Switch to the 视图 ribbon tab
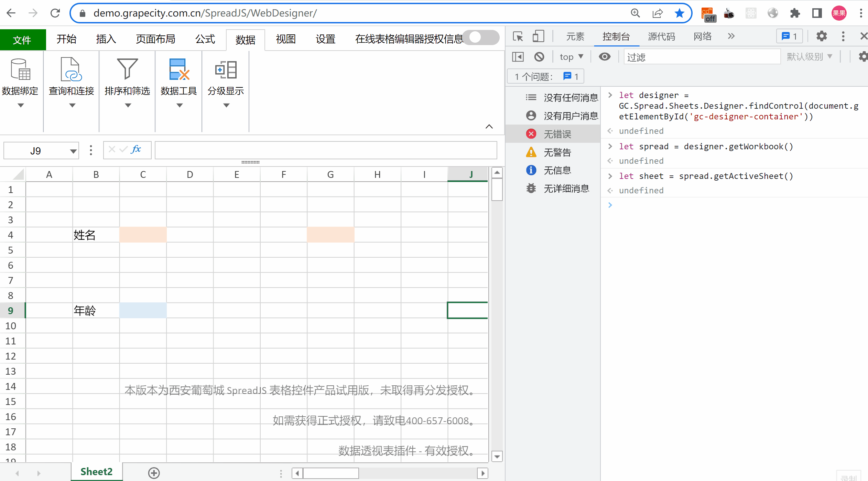 coord(286,39)
